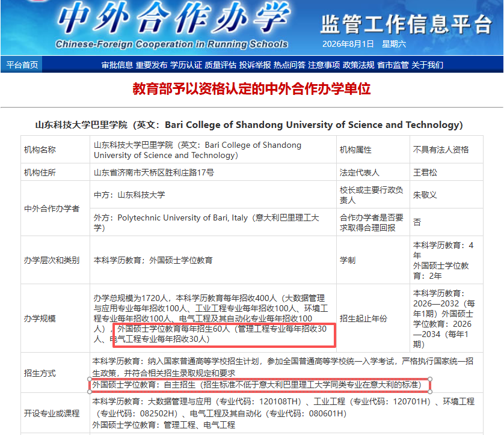Open the 审批信息 menu item
The image size is (504, 435).
coord(117,65)
